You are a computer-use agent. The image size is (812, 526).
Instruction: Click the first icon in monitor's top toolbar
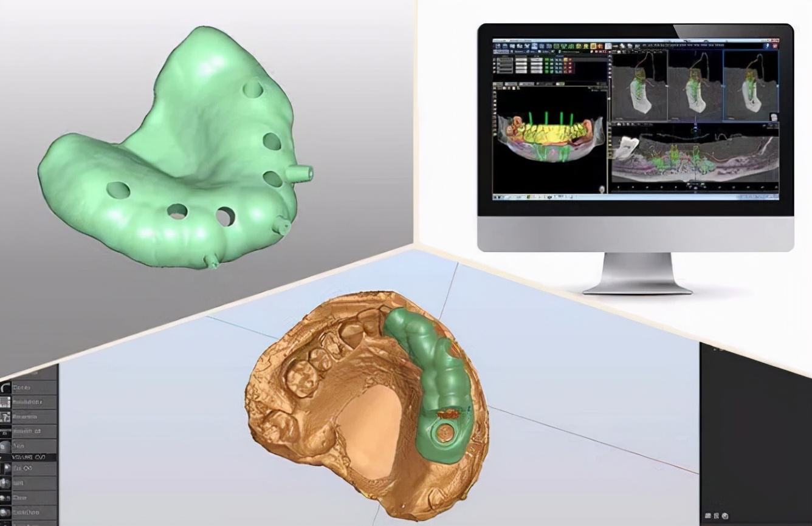[497, 46]
